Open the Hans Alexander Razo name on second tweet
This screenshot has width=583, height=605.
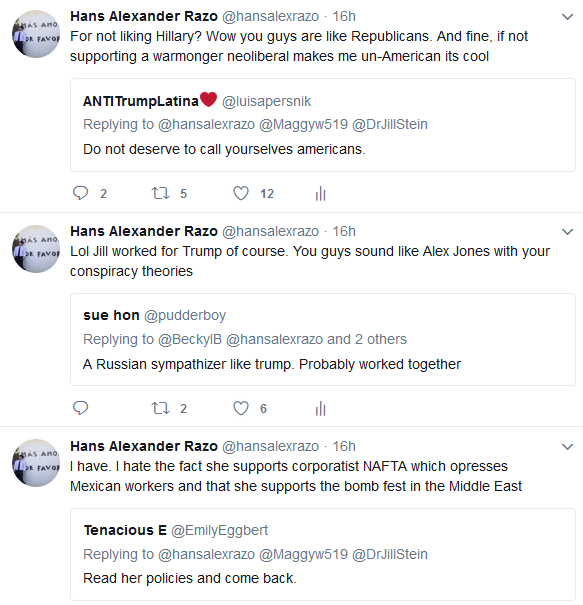(x=144, y=231)
